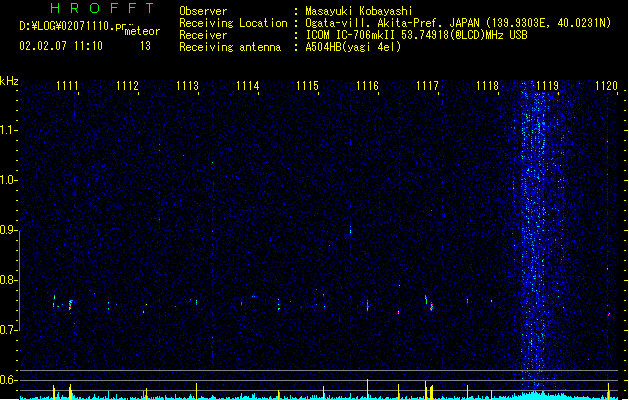Click the kHz axis unit label
The height and width of the screenshot is (400, 629).
[x=9, y=81]
